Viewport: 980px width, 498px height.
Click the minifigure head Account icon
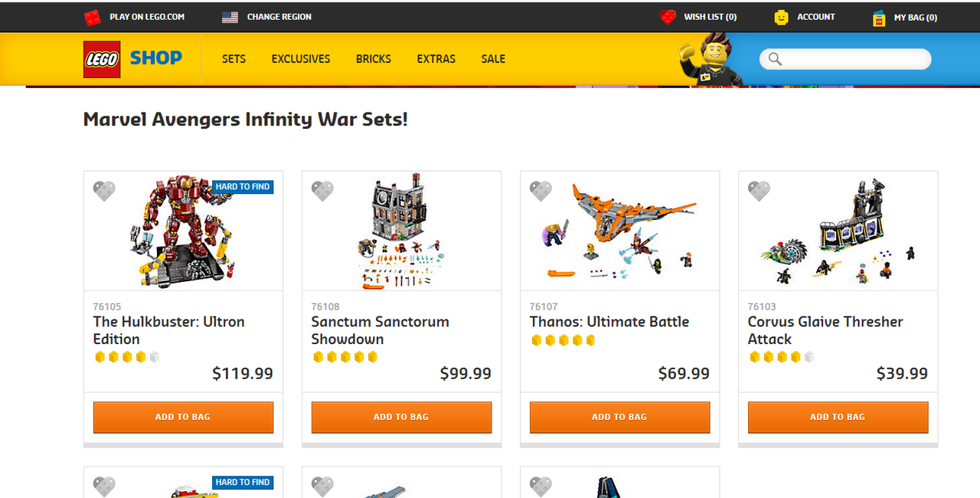[x=781, y=17]
